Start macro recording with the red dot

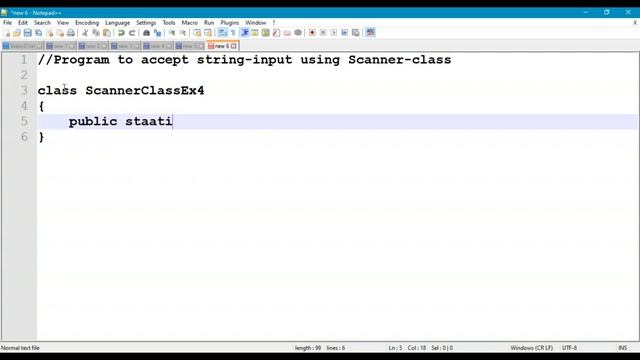312,33
